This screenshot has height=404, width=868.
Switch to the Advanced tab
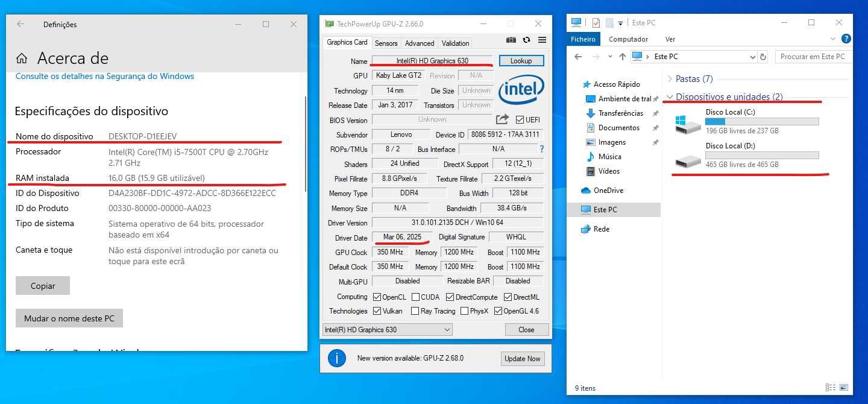click(420, 43)
